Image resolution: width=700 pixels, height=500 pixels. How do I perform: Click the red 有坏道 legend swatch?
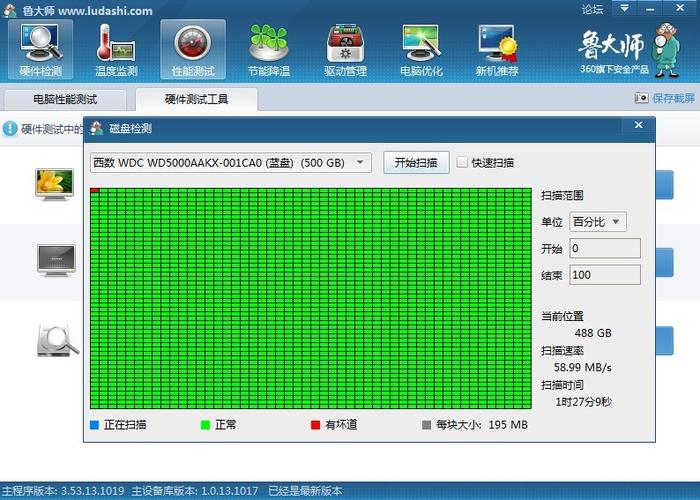pos(315,425)
